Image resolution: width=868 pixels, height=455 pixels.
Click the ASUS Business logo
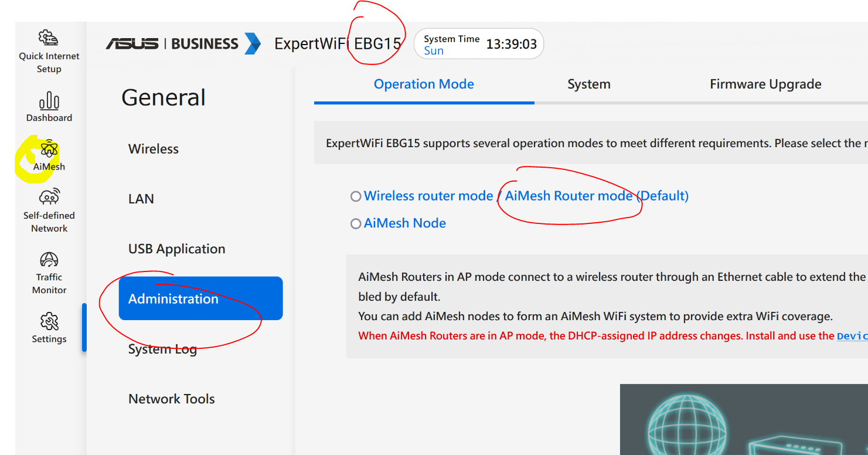tap(183, 43)
